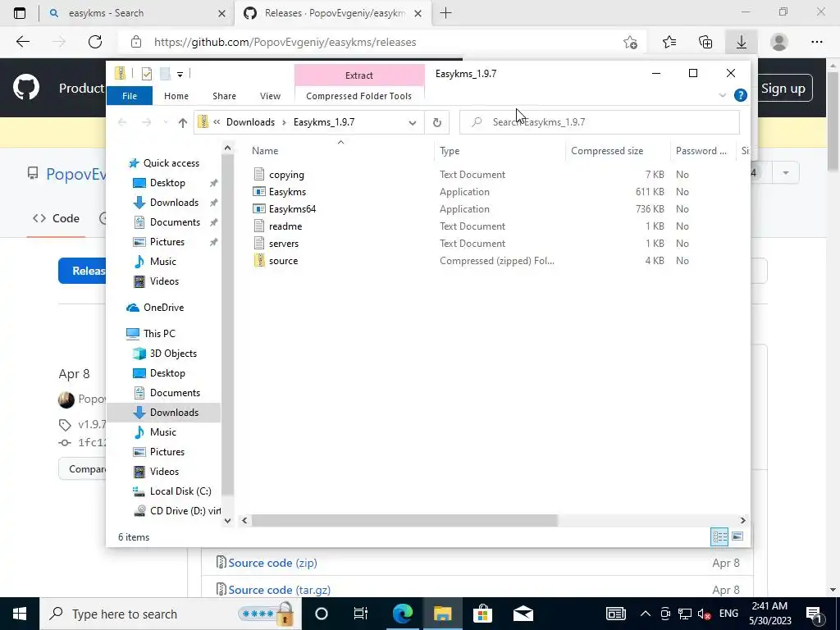
Task: Open Mail app from taskbar
Action: [523, 614]
